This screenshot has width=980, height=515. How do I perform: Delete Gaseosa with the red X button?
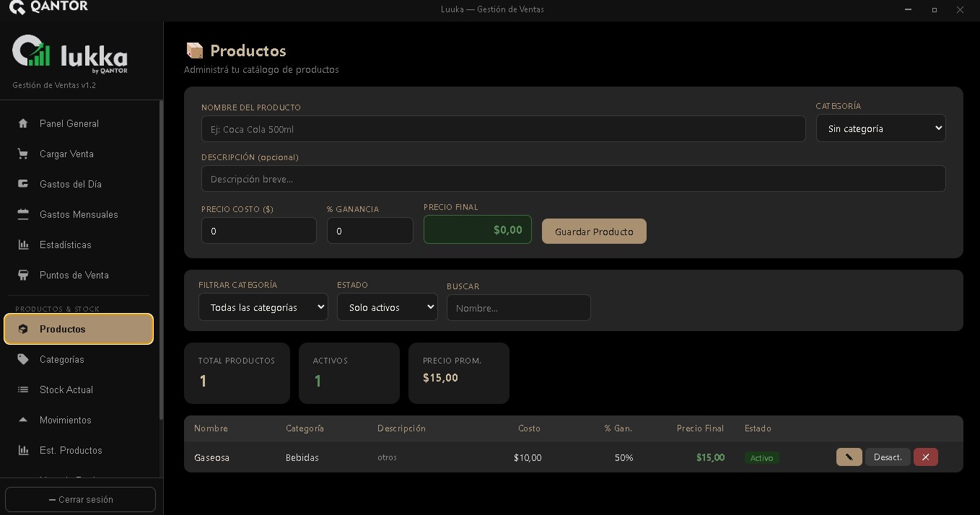click(x=925, y=457)
